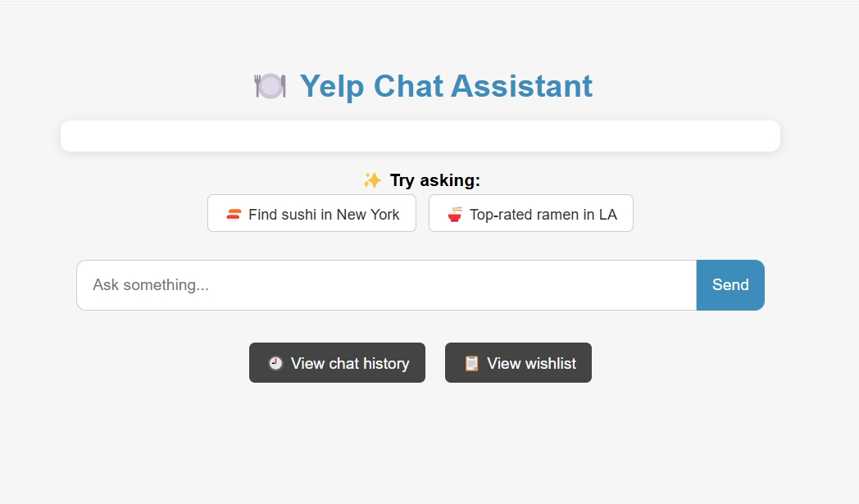
Task: Click the empty response bar below the title
Action: [420, 135]
